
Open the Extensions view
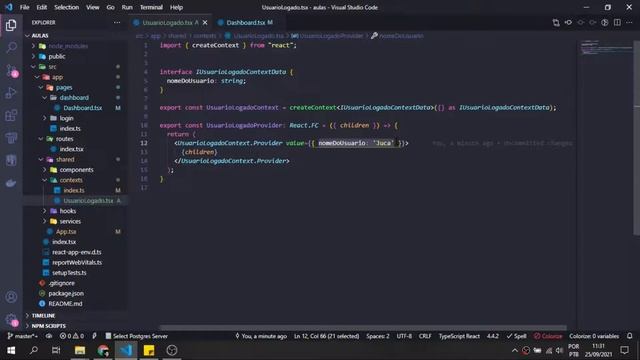click(x=11, y=116)
